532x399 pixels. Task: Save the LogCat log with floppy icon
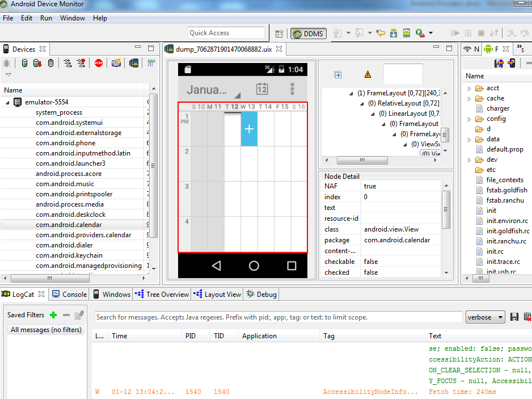click(514, 317)
